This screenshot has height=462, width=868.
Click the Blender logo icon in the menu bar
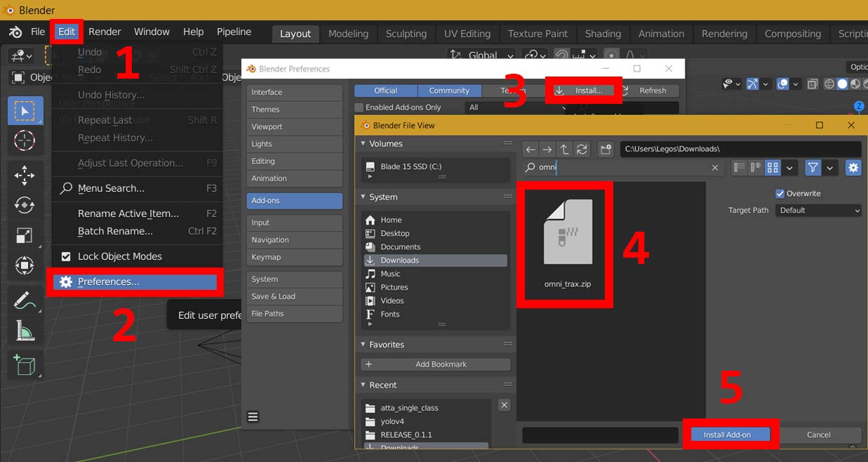[x=15, y=32]
